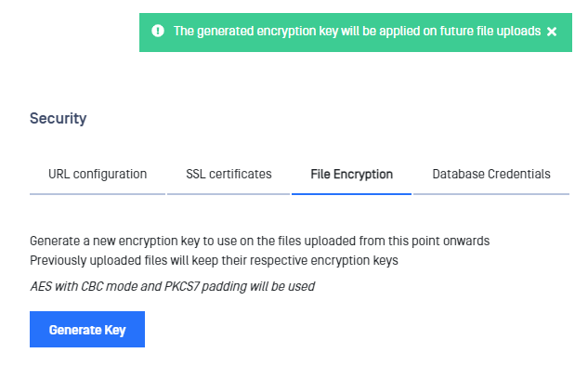
Task: Click the encryption key notification message text
Action: coord(357,32)
